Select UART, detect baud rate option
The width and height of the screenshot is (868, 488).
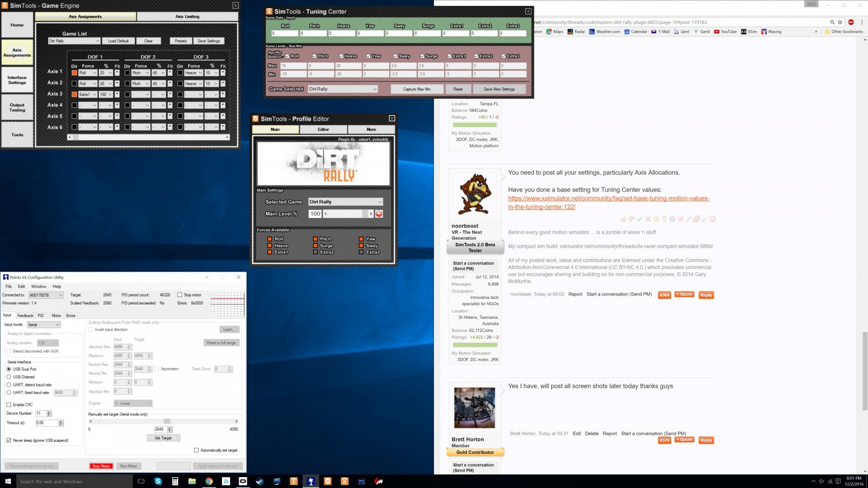click(9, 384)
